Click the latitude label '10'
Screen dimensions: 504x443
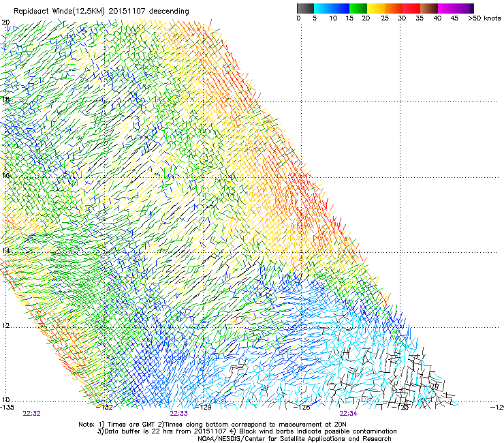(x=5, y=399)
